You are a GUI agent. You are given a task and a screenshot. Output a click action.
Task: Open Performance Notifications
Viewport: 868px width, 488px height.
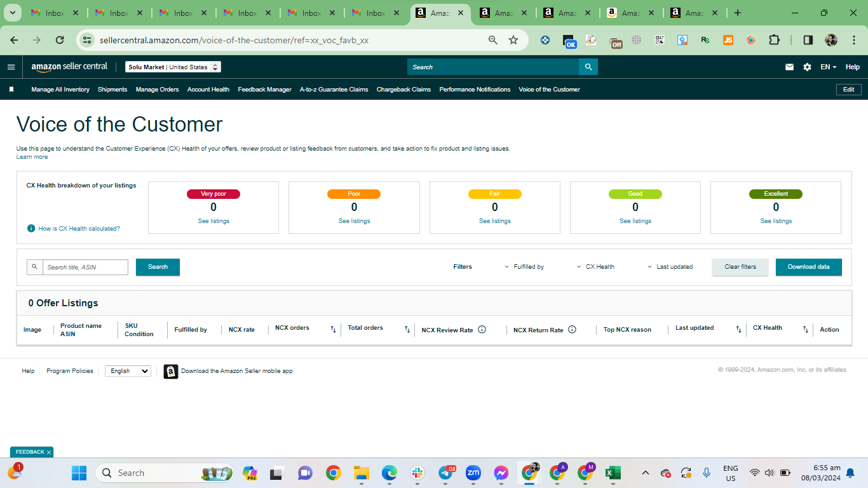[x=475, y=90]
